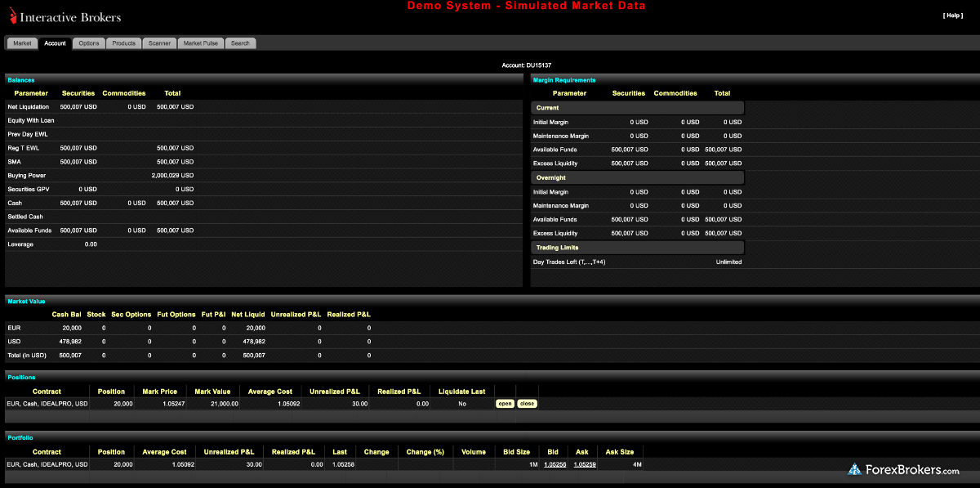This screenshot has height=488, width=980.
Task: Click the Positions EUR, Cash, IDEALPRO, USD contract
Action: click(47, 404)
